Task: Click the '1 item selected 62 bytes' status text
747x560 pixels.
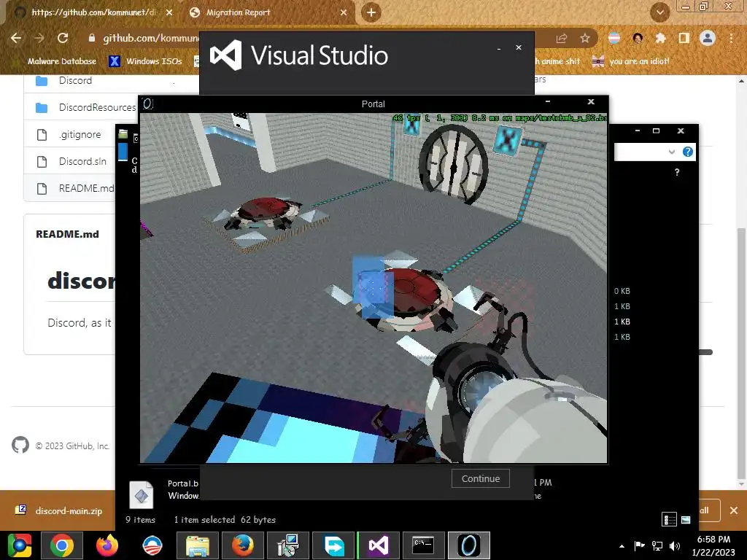Action: pyautogui.click(x=225, y=520)
